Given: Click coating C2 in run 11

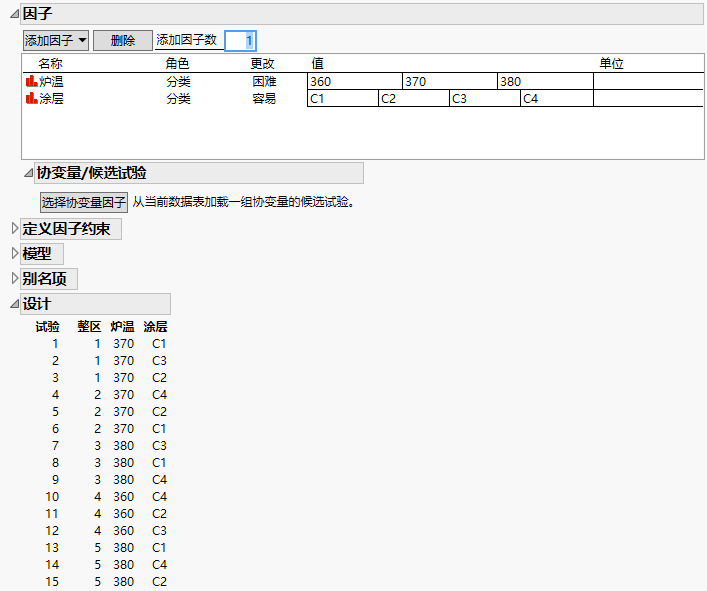Looking at the screenshot, I should (x=159, y=513).
